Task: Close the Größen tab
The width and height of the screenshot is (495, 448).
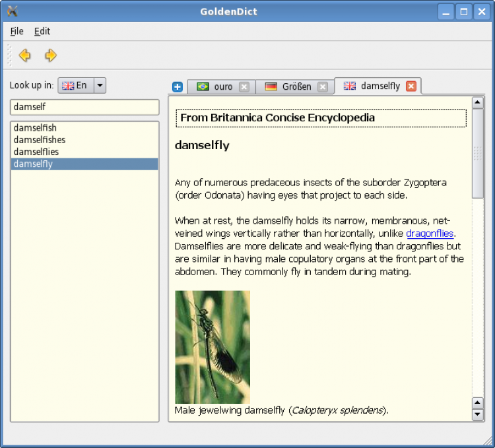Action: tap(323, 86)
